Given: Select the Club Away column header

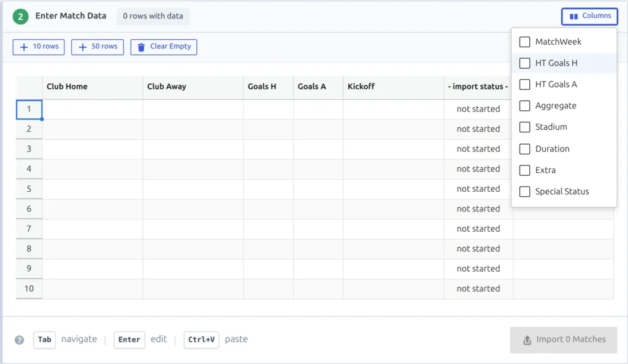Looking at the screenshot, I should [193, 87].
